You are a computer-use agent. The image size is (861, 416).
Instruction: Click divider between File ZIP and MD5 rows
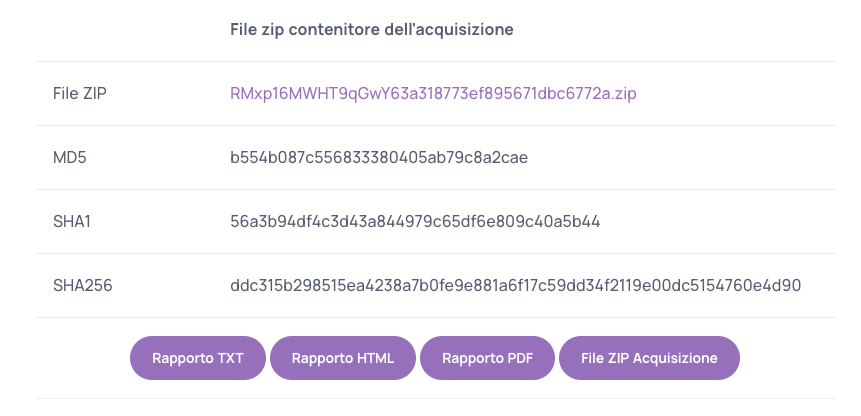pyautogui.click(x=435, y=125)
